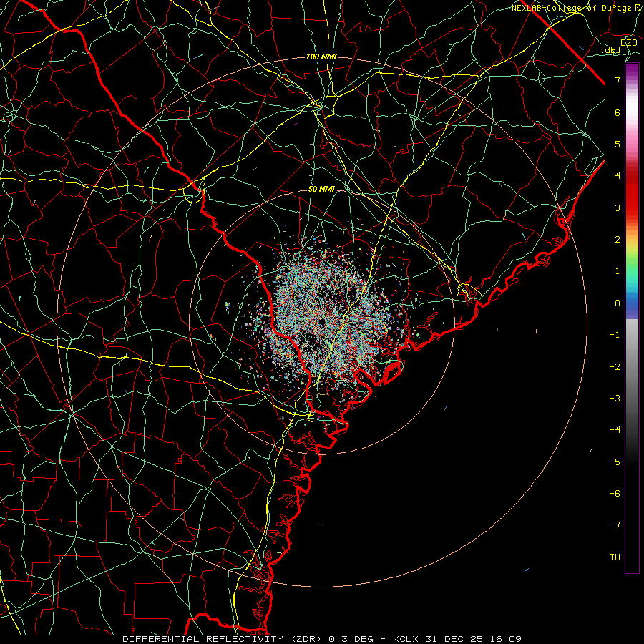Image resolution: width=644 pixels, height=644 pixels.
Task: Click the "7" value on the color scale
Action: pyautogui.click(x=618, y=81)
